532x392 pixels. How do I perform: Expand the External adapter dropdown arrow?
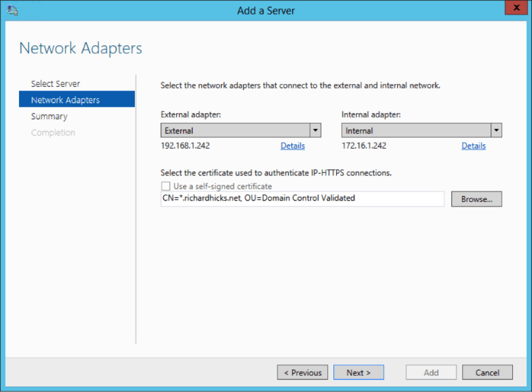(x=316, y=130)
